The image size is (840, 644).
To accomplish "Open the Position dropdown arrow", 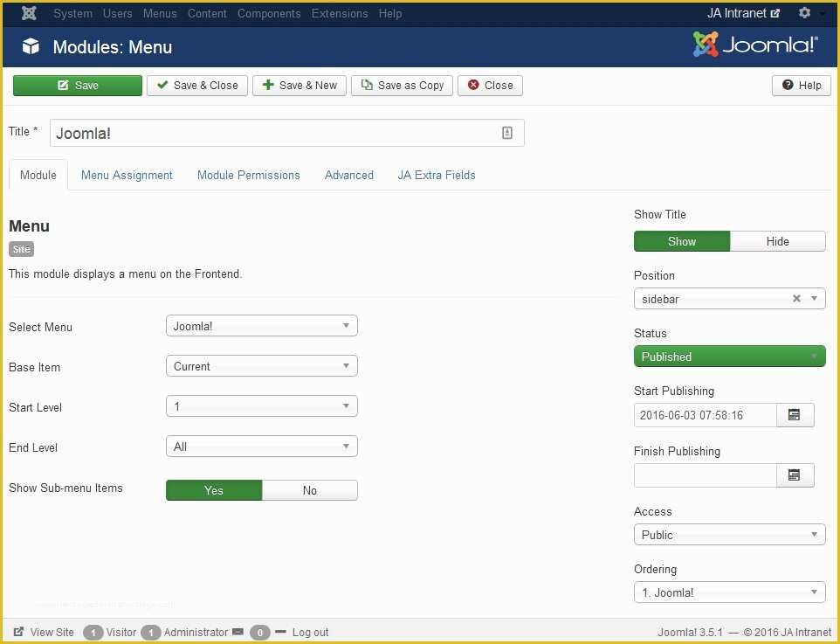I will tap(815, 299).
